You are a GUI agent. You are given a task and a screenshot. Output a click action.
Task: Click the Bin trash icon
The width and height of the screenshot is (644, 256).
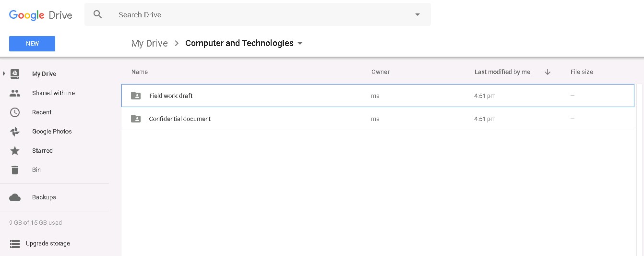pos(15,170)
